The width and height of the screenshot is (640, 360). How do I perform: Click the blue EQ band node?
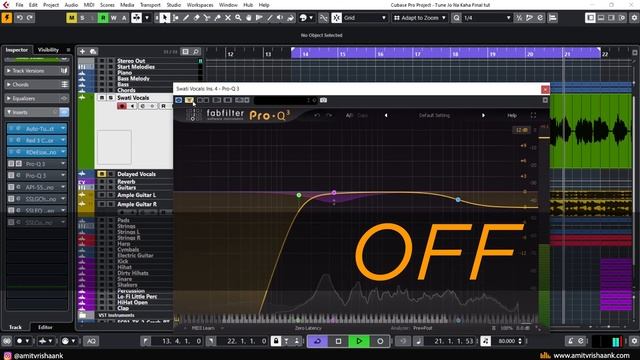[458, 200]
